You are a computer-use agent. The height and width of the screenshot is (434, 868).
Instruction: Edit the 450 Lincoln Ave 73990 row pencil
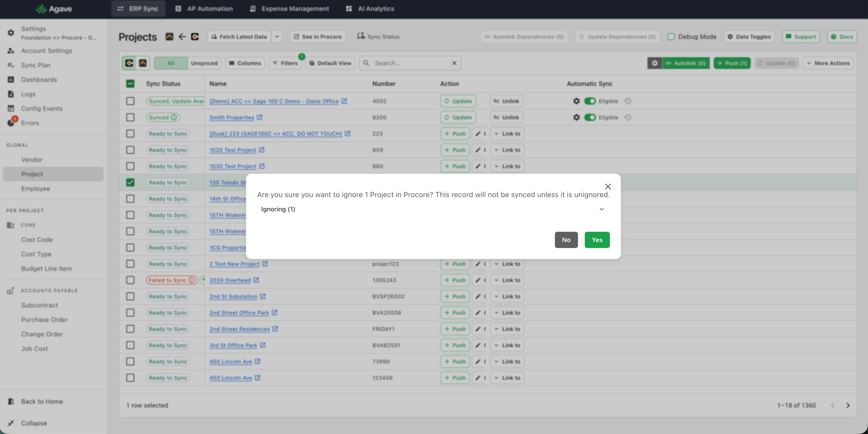click(478, 362)
